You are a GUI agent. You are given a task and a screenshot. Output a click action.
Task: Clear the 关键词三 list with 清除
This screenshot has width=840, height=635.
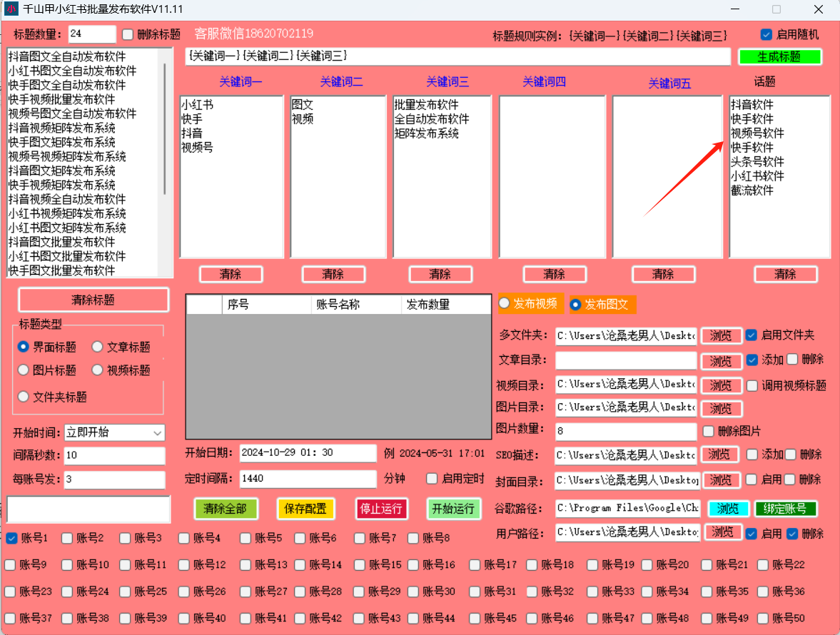coord(440,274)
